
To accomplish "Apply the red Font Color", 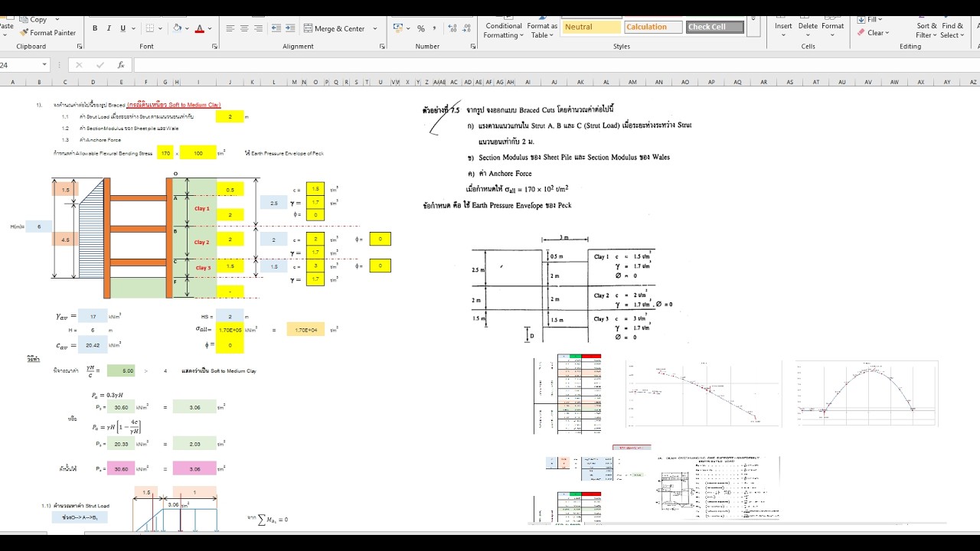I will (x=199, y=28).
